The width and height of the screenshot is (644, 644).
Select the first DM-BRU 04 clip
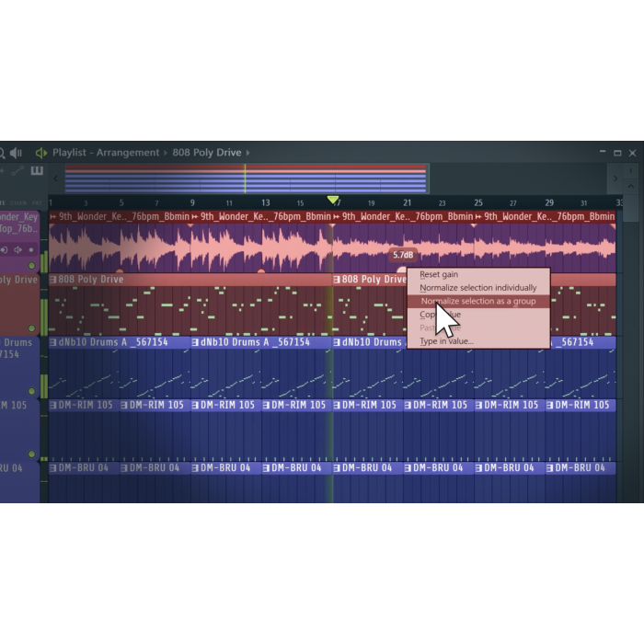(x=85, y=467)
